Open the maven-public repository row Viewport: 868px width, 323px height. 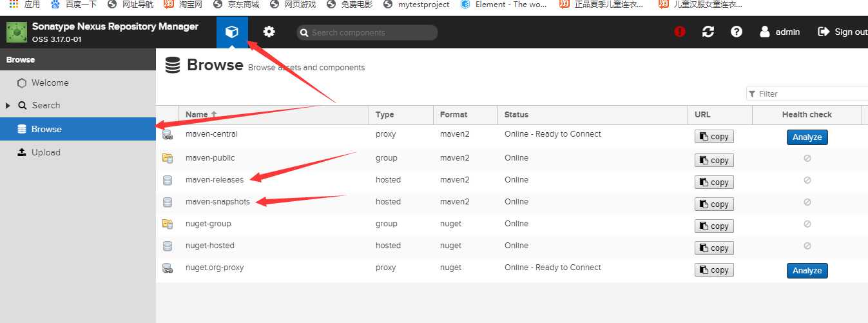pyautogui.click(x=512, y=158)
